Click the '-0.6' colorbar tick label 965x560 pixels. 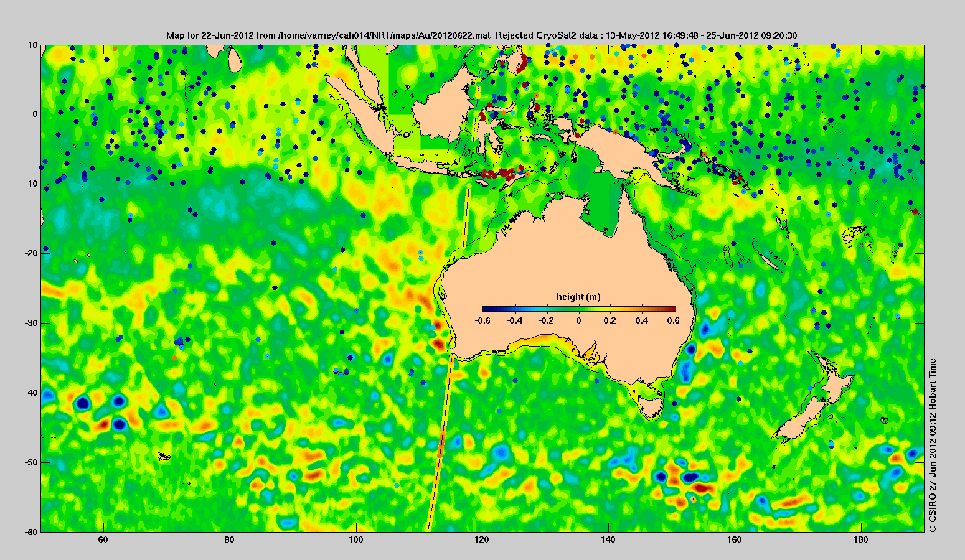click(x=482, y=320)
